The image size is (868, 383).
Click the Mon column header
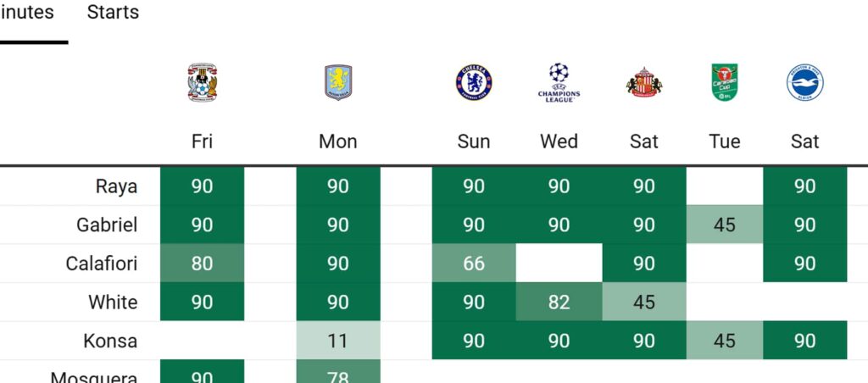click(338, 142)
